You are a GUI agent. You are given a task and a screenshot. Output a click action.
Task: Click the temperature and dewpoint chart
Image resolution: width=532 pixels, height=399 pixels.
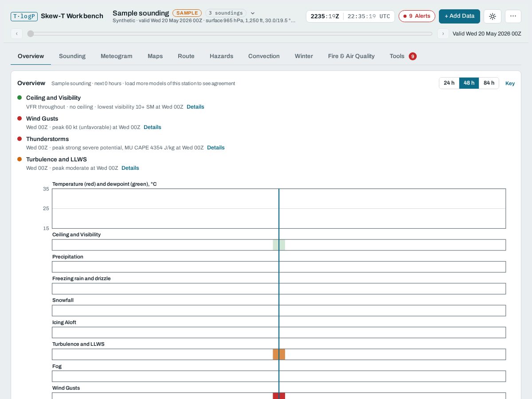[279, 208]
